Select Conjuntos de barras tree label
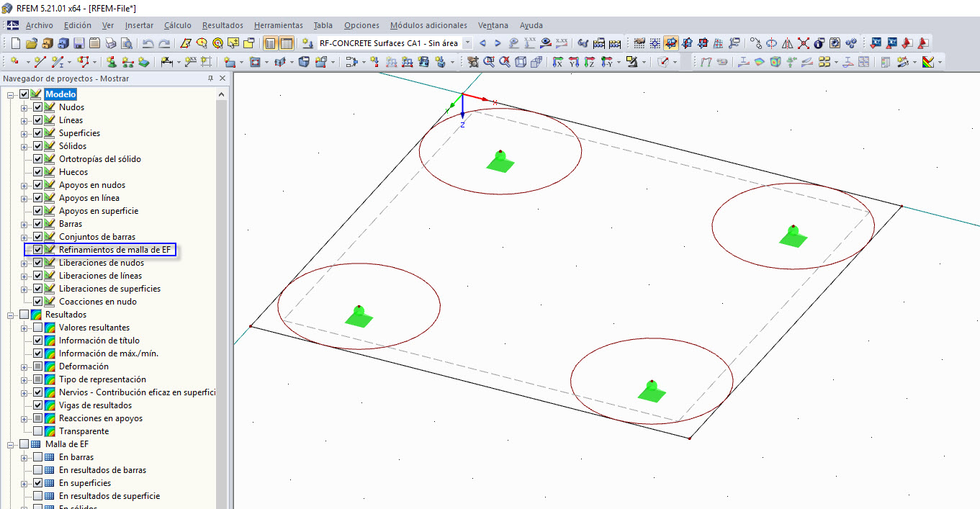The height and width of the screenshot is (509, 980). coord(97,237)
